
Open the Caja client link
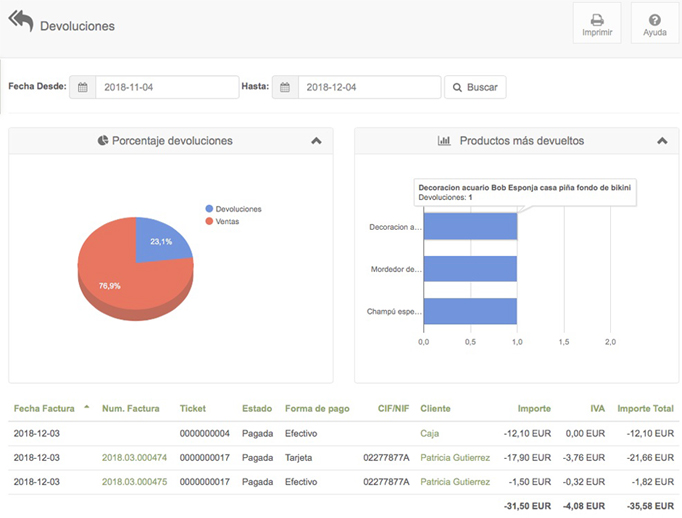click(431, 433)
